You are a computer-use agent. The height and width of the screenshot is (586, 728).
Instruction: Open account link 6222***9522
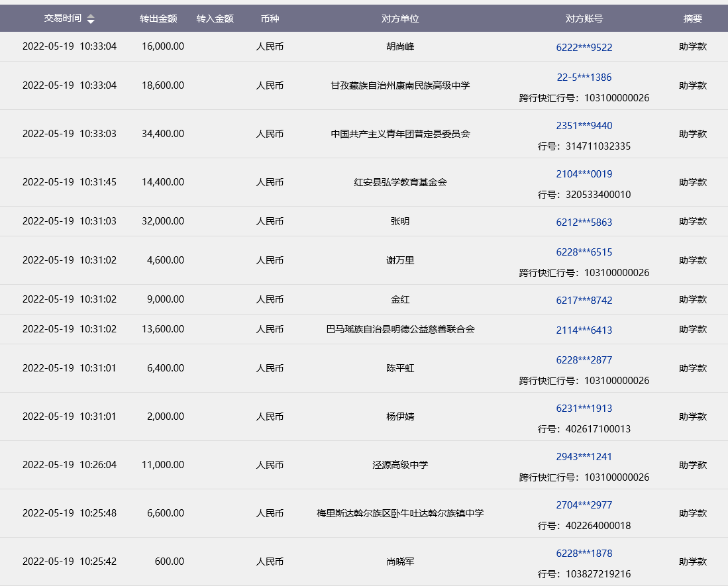[x=584, y=47]
